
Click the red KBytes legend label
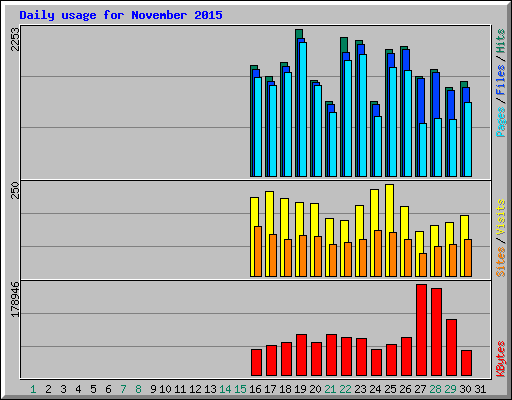coord(500,359)
